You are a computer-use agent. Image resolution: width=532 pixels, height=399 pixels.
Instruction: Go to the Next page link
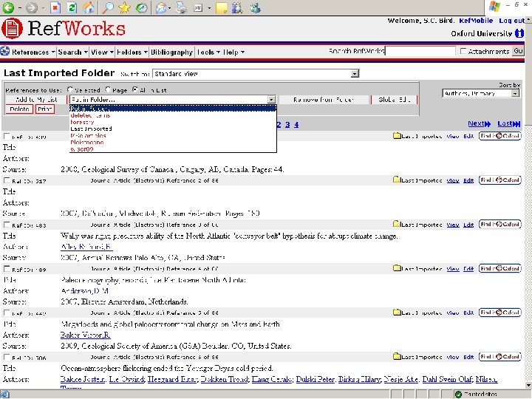pos(479,124)
